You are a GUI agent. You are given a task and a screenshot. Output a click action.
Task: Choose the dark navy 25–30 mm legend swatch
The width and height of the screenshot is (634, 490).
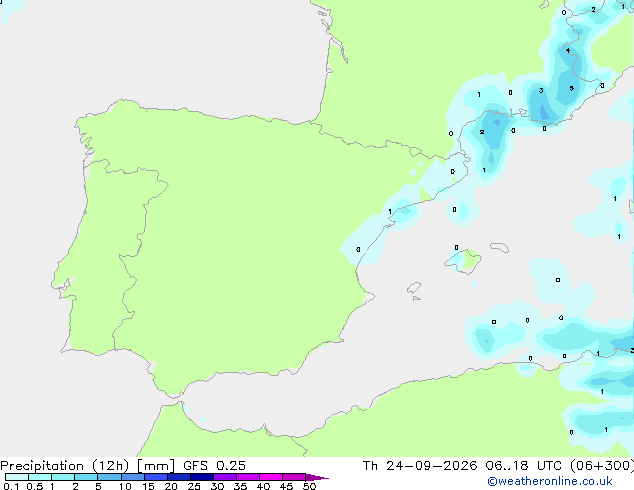[x=202, y=477]
